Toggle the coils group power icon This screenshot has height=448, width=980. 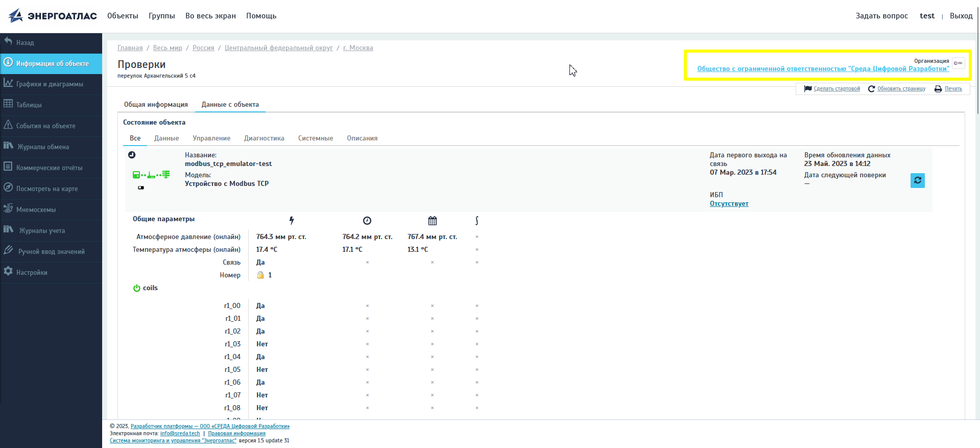coord(136,288)
